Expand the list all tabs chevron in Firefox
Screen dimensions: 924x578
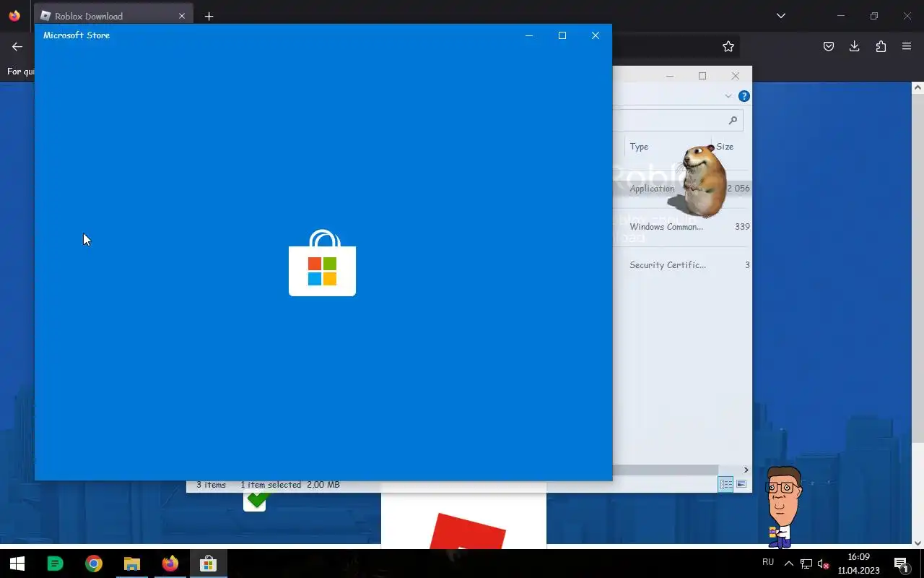[780, 16]
